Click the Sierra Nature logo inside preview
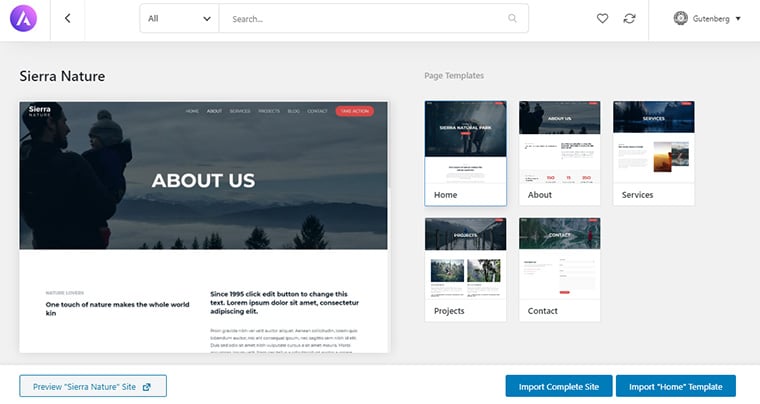Screen dimensions: 760x404 click(39, 111)
